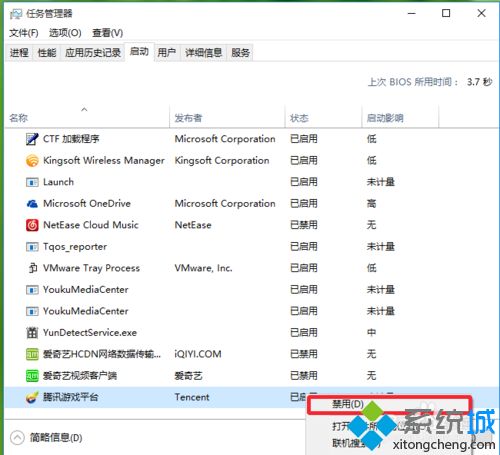Click the 上次 BIOS 所用时间 value

(x=479, y=82)
